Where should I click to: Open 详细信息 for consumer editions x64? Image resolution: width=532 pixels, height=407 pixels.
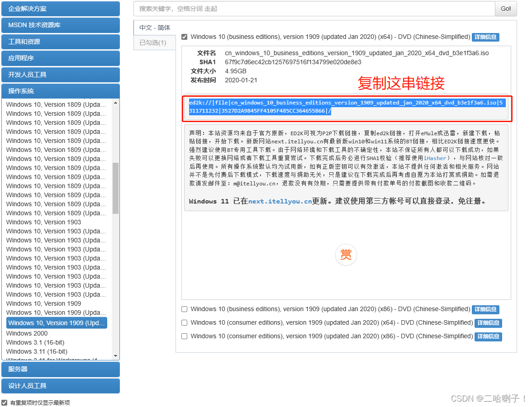pos(488,323)
